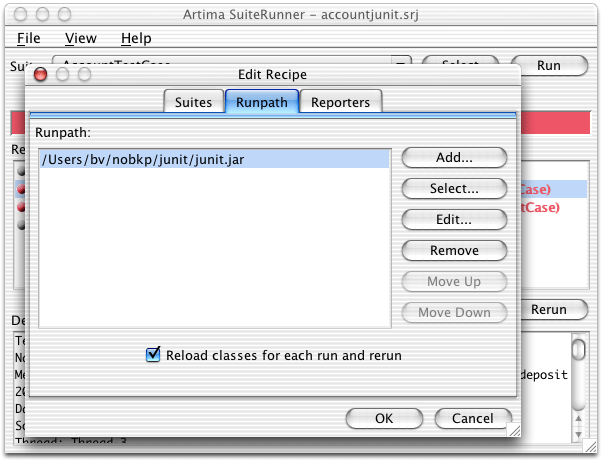Click the Add... button

[x=454, y=157]
